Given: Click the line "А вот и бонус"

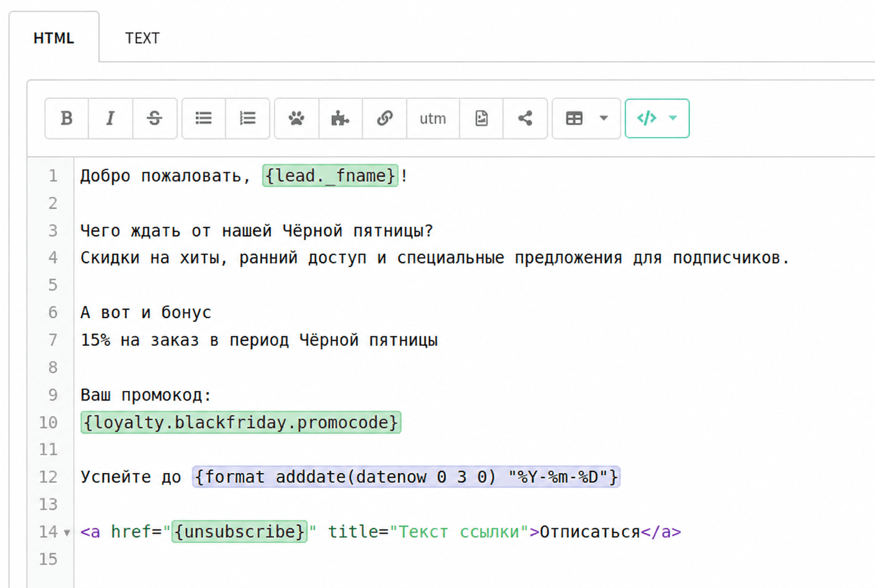Looking at the screenshot, I should coord(146,312).
